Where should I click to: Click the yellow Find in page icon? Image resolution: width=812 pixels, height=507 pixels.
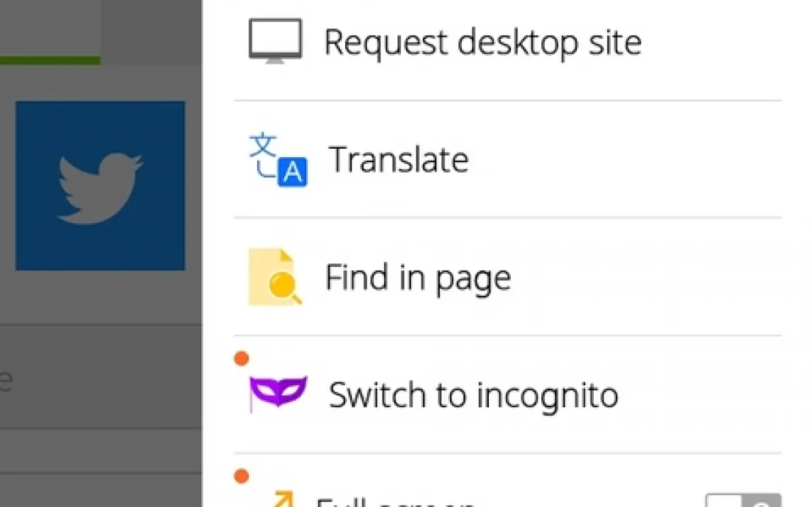coord(275,278)
